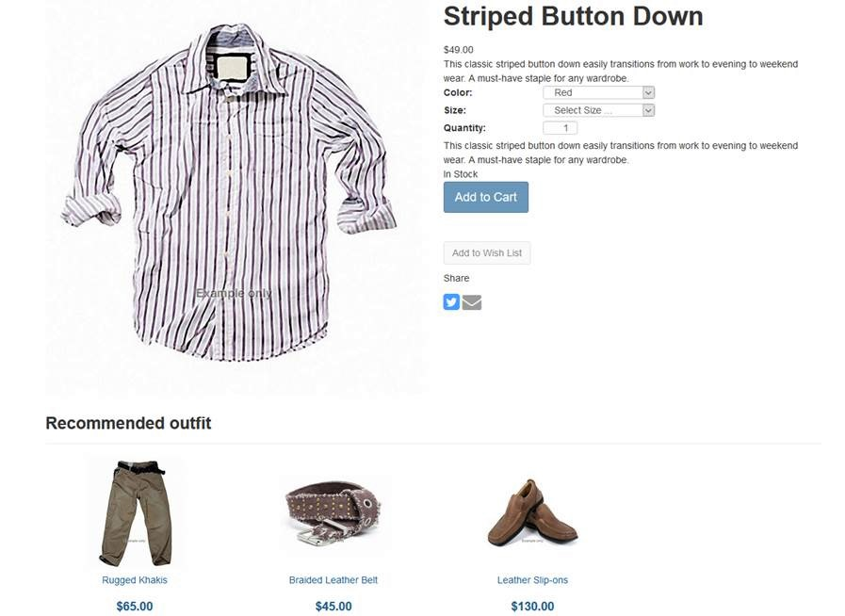Screen dimensions: 845x616
Task: Open the Color dropdown showing Red
Action: click(598, 93)
